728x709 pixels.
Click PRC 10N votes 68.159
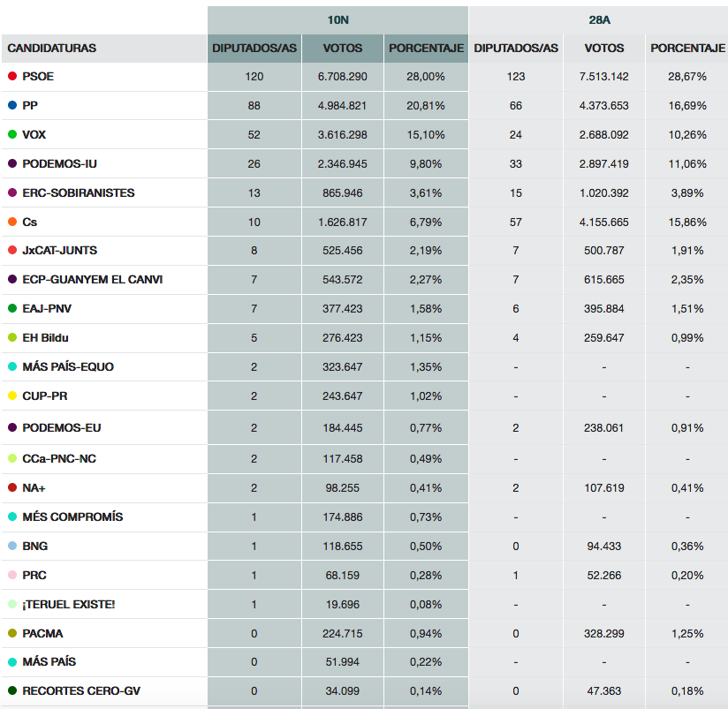click(343, 576)
